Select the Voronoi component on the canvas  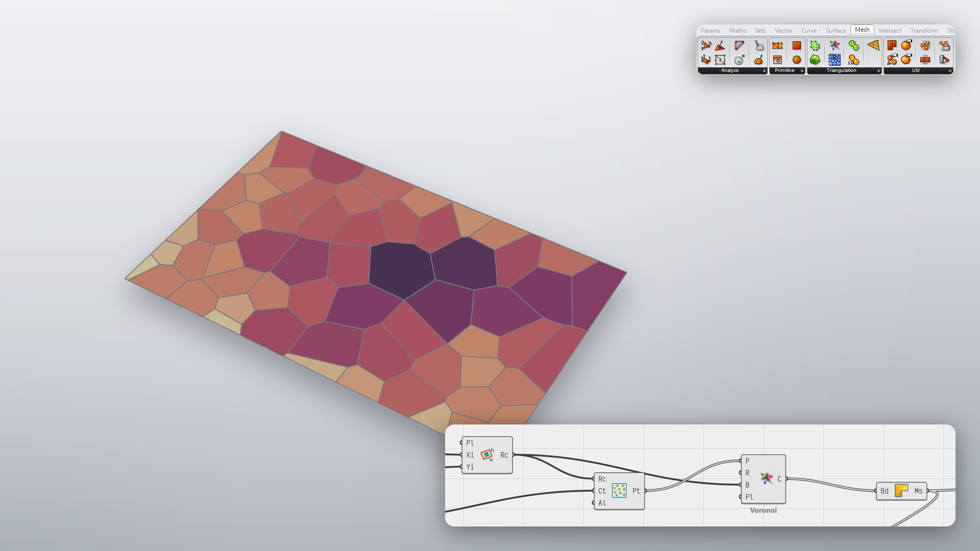coord(764,479)
